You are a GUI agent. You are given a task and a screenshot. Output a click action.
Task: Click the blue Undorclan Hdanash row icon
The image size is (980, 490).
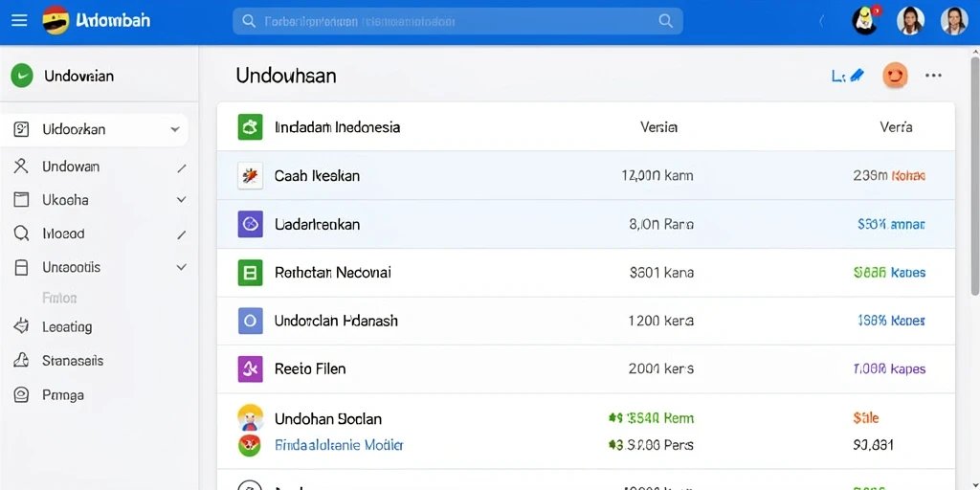click(x=250, y=321)
